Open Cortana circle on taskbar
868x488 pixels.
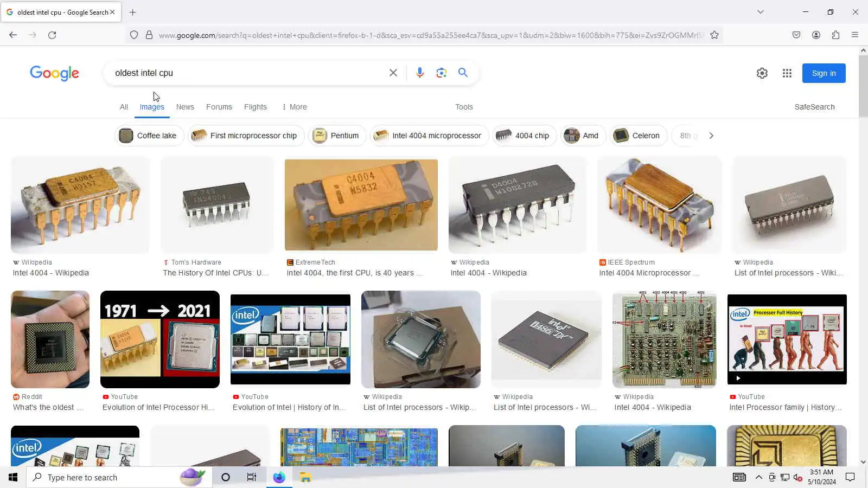tap(226, 477)
